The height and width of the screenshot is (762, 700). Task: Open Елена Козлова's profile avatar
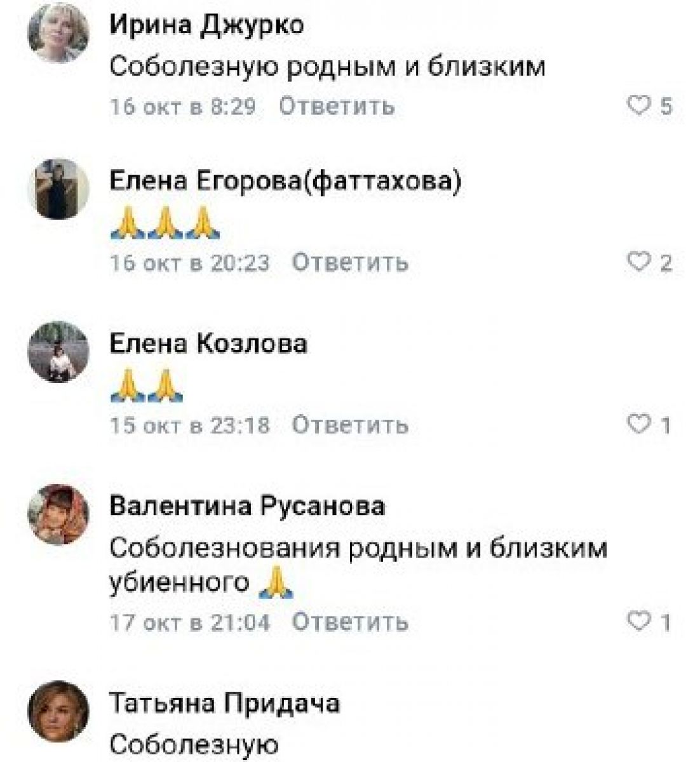tap(60, 352)
